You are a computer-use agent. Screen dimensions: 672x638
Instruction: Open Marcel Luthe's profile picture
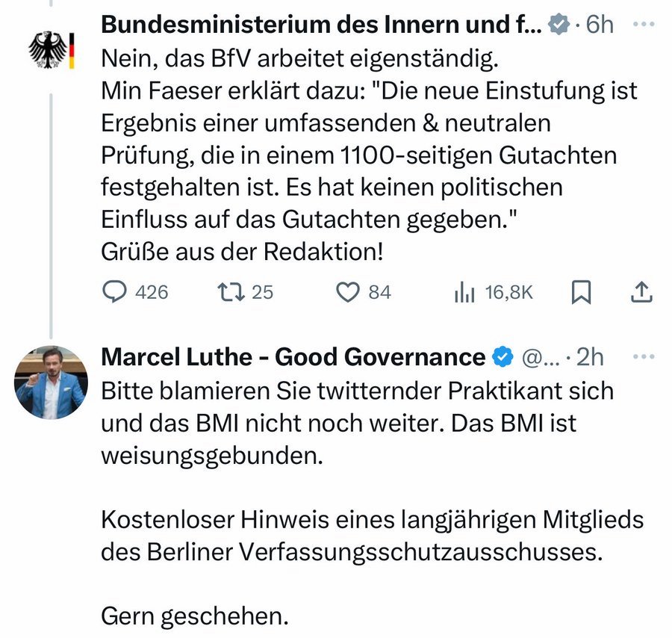click(x=51, y=382)
